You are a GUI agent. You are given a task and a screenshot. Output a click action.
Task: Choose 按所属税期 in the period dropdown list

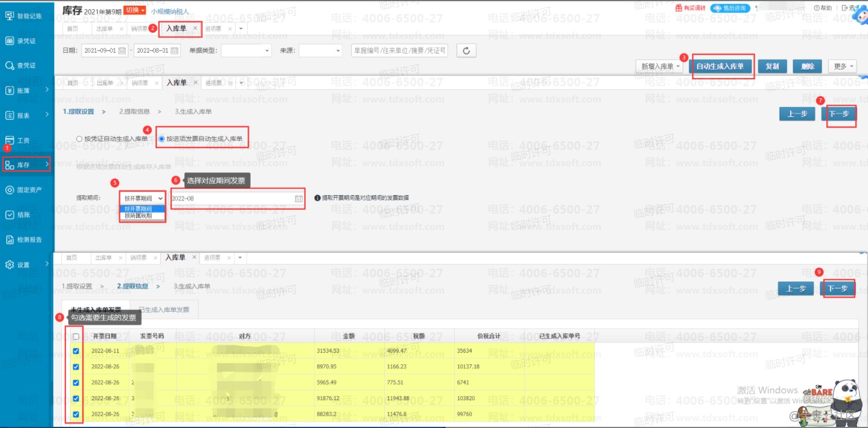pyautogui.click(x=139, y=215)
